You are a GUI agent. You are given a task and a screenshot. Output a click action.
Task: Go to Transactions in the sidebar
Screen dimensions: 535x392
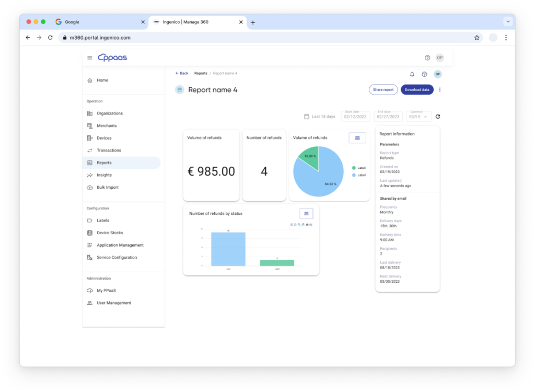pos(109,151)
